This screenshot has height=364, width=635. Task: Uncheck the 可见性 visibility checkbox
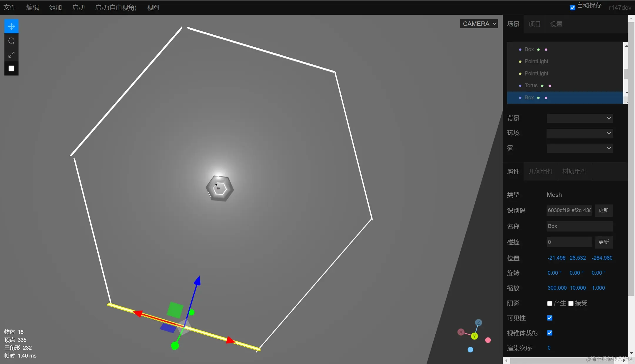[550, 318]
